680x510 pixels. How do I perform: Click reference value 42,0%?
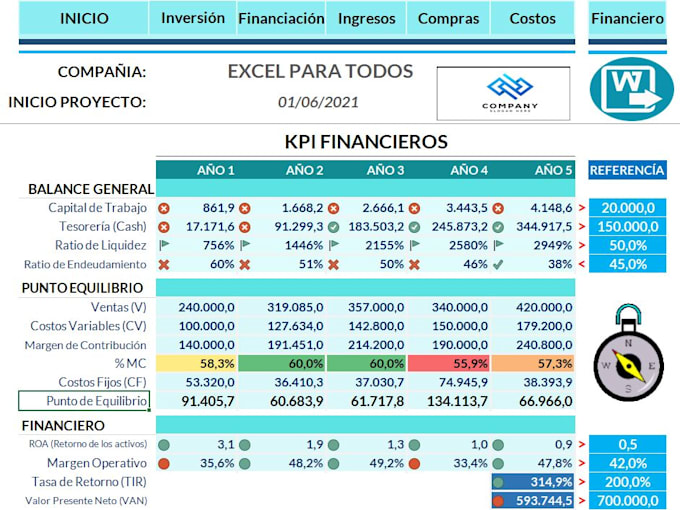[x=627, y=464]
